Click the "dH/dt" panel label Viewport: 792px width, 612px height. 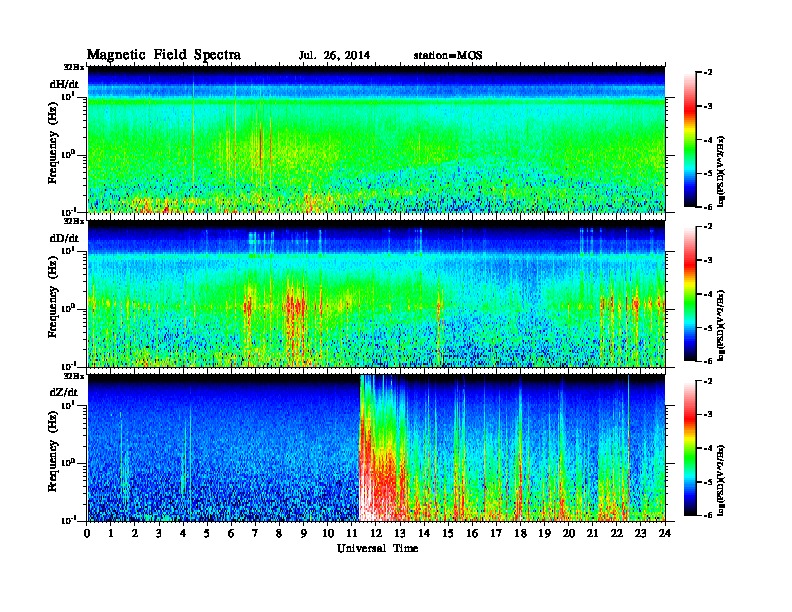(64, 84)
